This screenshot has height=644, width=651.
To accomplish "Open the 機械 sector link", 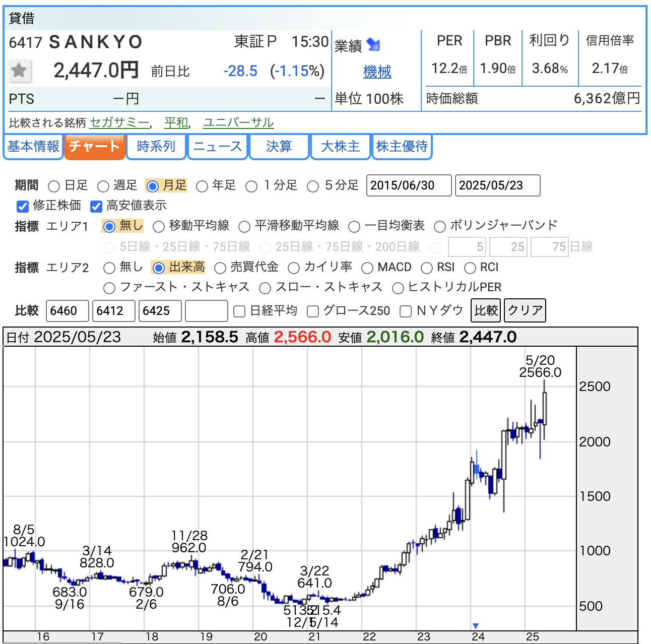I will pos(377,72).
